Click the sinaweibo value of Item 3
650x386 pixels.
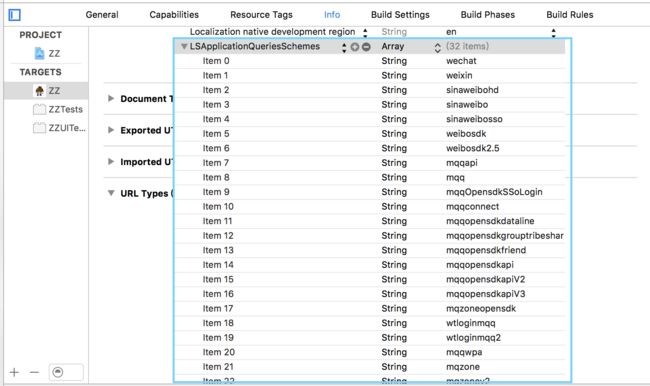click(467, 104)
